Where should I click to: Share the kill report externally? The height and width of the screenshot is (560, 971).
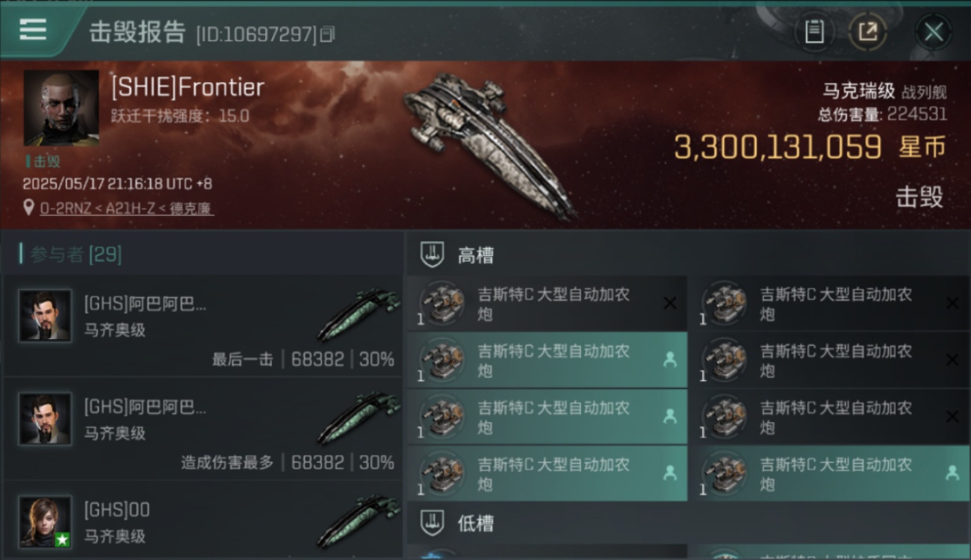[868, 31]
